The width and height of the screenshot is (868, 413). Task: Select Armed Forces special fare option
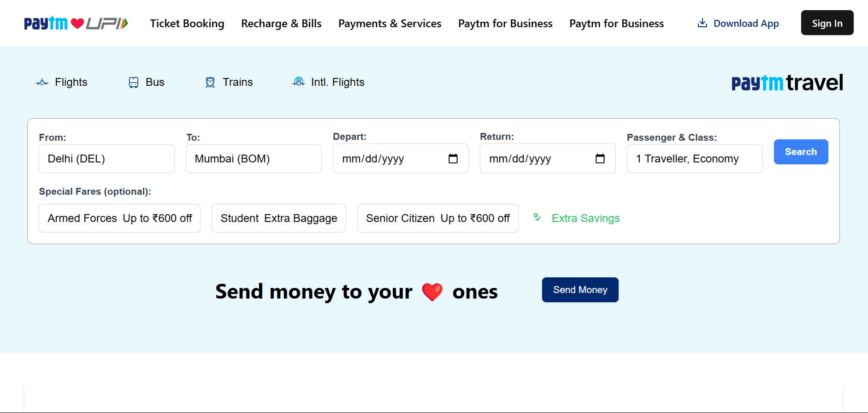coord(120,218)
